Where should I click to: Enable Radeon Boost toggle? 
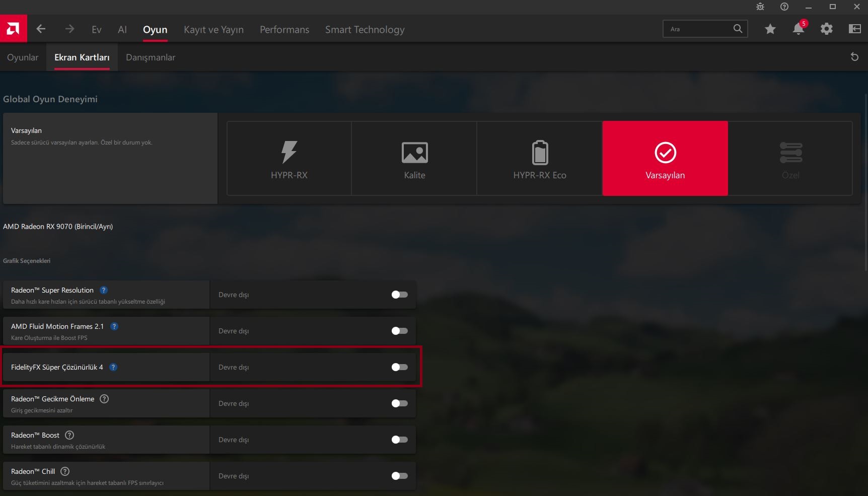pos(400,440)
